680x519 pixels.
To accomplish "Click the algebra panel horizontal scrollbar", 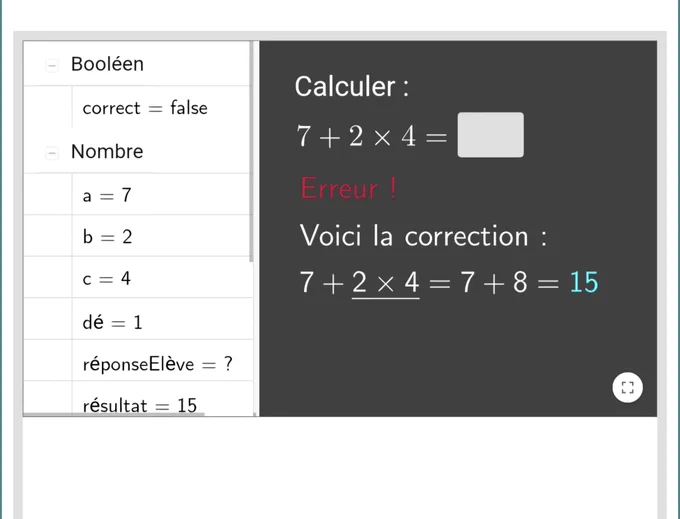I will tap(114, 414).
